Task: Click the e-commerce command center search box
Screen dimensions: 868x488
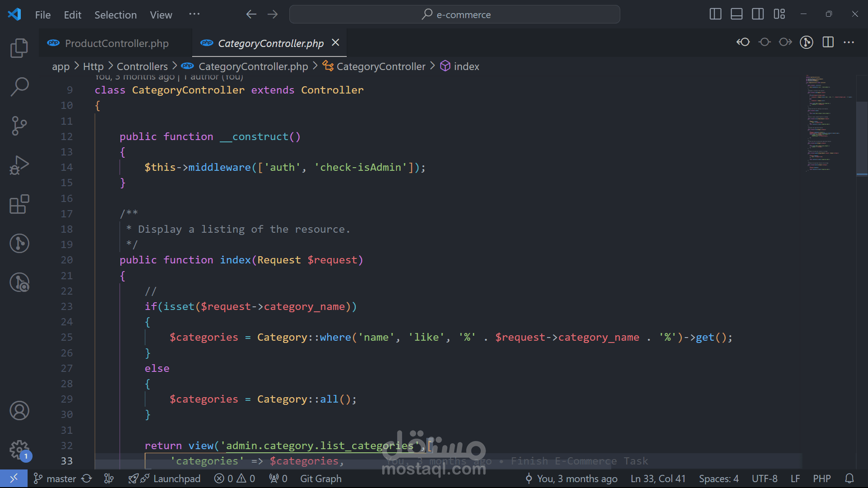Action: (x=454, y=14)
